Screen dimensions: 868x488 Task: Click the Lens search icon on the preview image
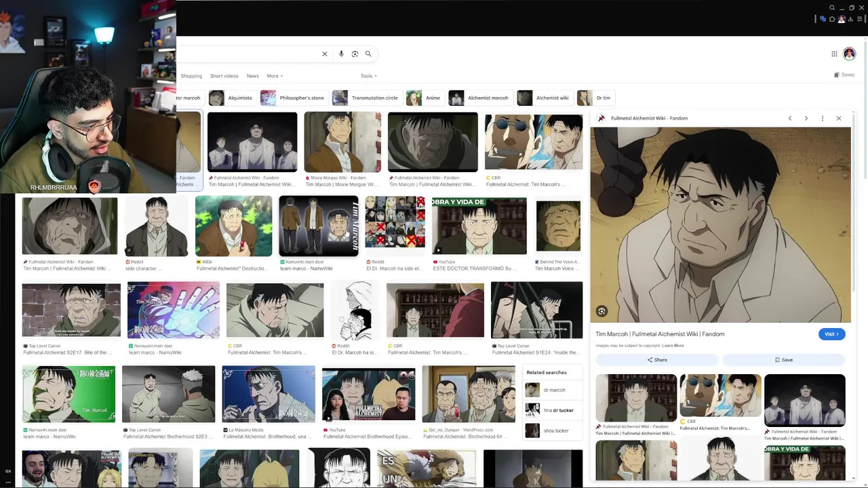tap(601, 311)
